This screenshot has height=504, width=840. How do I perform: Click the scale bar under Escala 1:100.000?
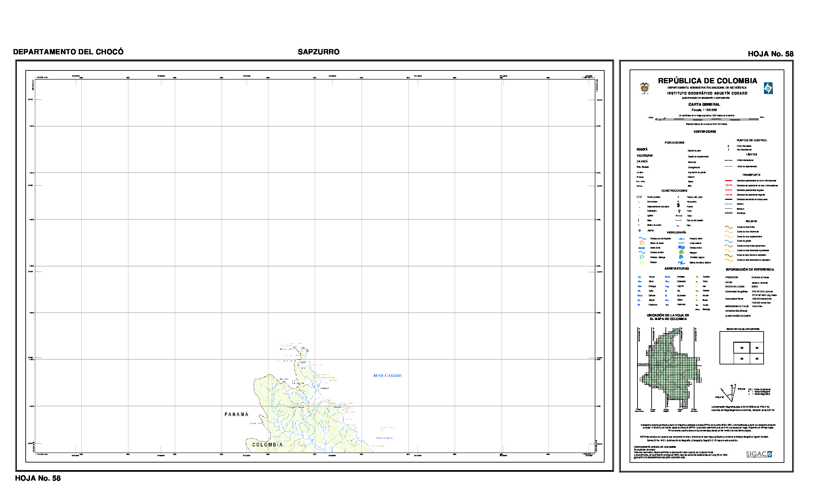point(707,119)
